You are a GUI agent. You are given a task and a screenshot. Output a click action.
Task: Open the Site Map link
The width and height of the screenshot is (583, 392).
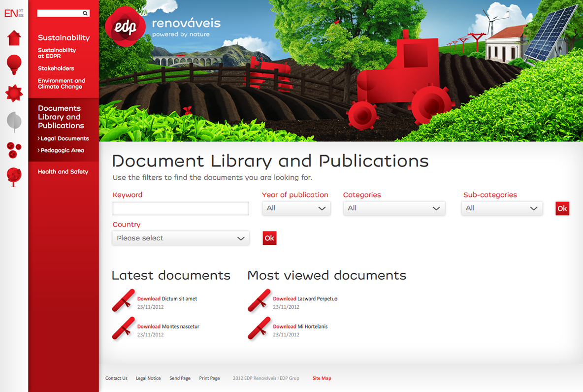point(322,378)
